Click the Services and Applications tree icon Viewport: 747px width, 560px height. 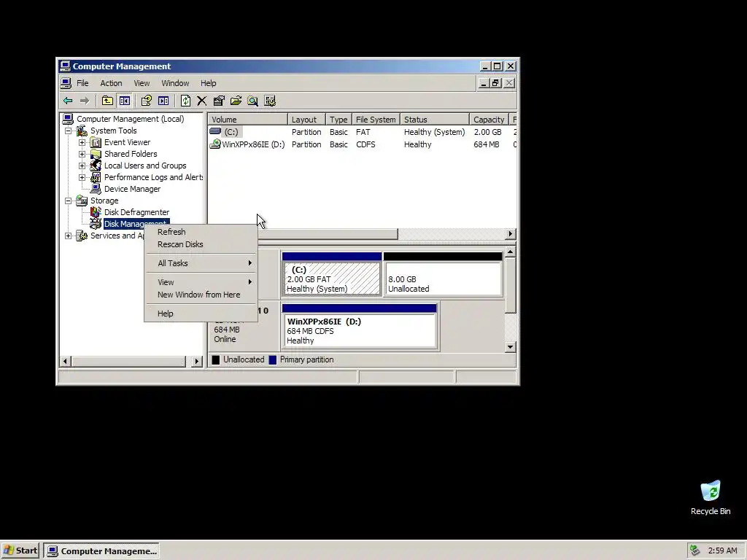(82, 236)
